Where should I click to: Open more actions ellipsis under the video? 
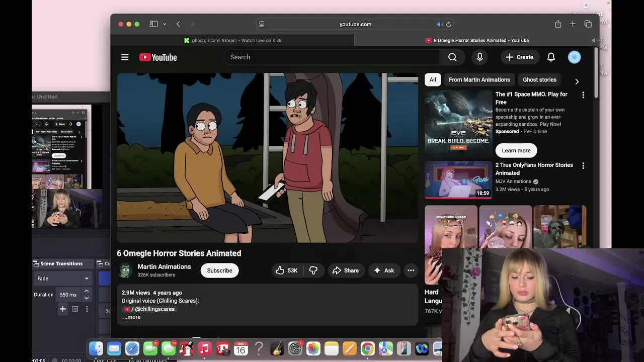tap(411, 270)
